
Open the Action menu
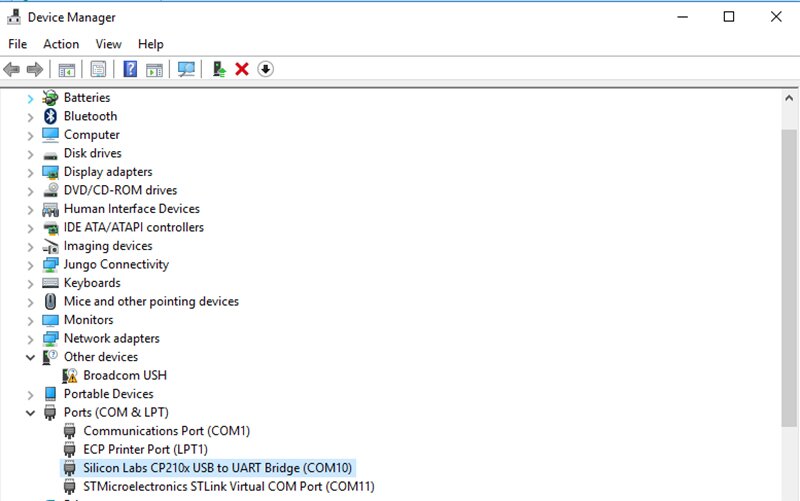61,44
